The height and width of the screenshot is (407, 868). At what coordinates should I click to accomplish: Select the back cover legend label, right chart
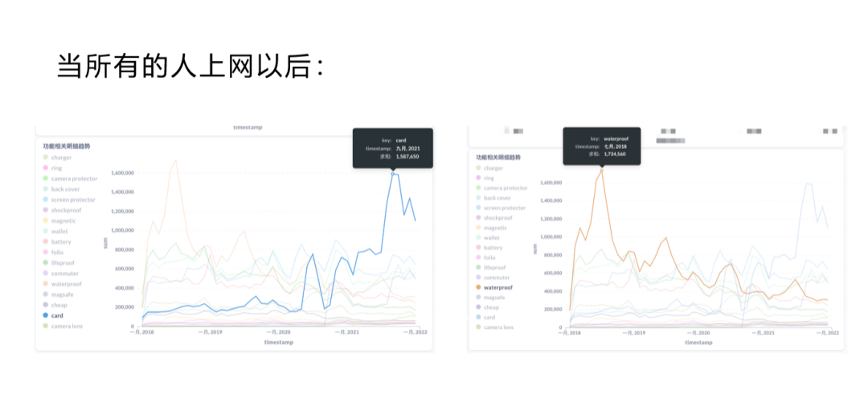pos(497,198)
